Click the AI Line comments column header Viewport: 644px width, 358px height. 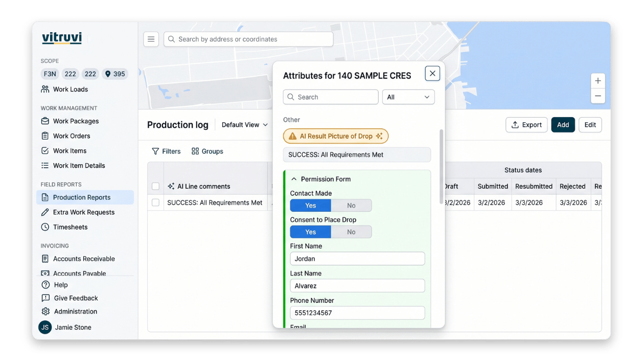click(x=215, y=187)
